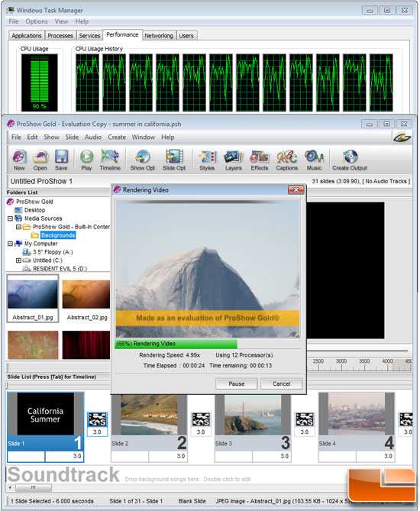420x511 pixels.
Task: Select the red curtain background thumbnail
Action: pyautogui.click(x=86, y=345)
